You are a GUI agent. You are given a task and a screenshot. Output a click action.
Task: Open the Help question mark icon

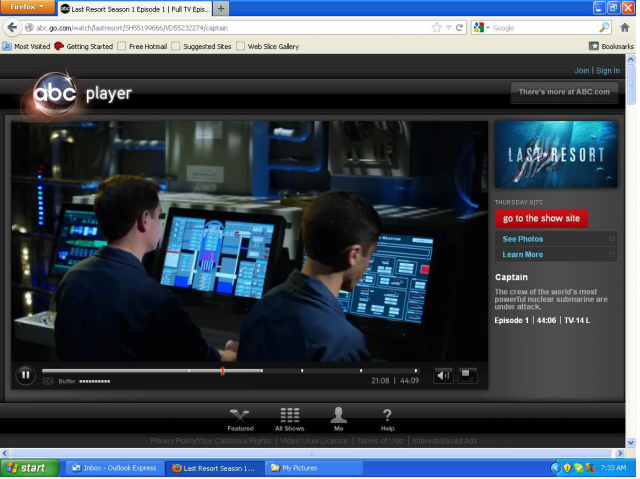tap(389, 421)
